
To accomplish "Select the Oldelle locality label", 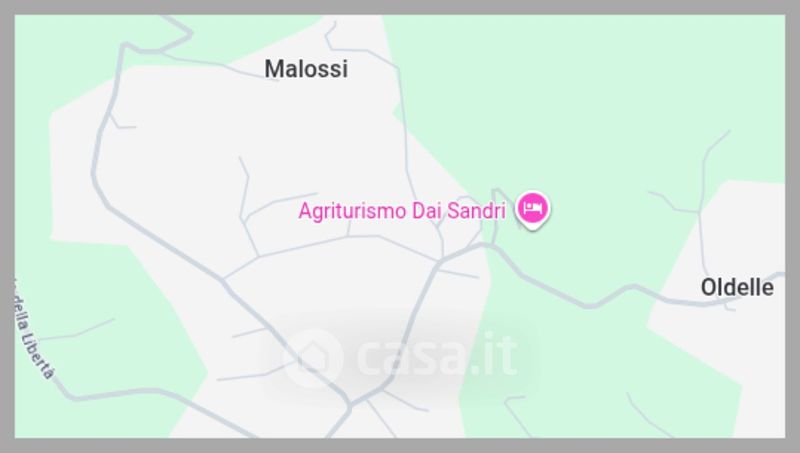I will (737, 287).
